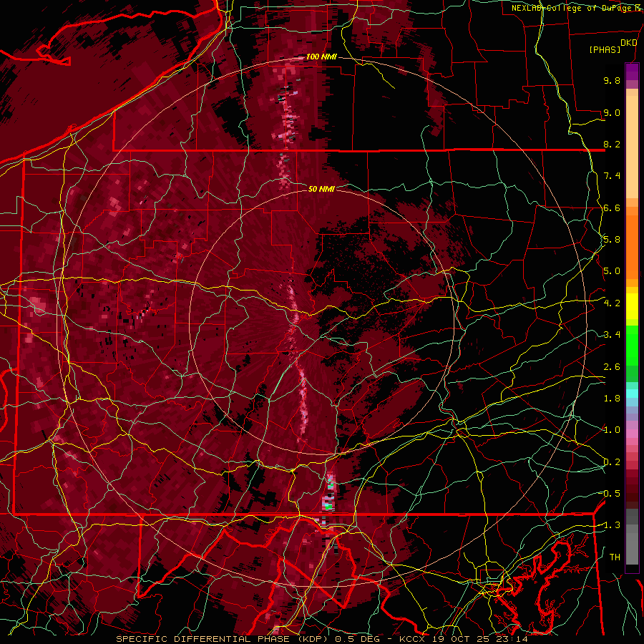Click the 7.4 value on the legend
This screenshot has height=644, width=644.
pyautogui.click(x=612, y=176)
